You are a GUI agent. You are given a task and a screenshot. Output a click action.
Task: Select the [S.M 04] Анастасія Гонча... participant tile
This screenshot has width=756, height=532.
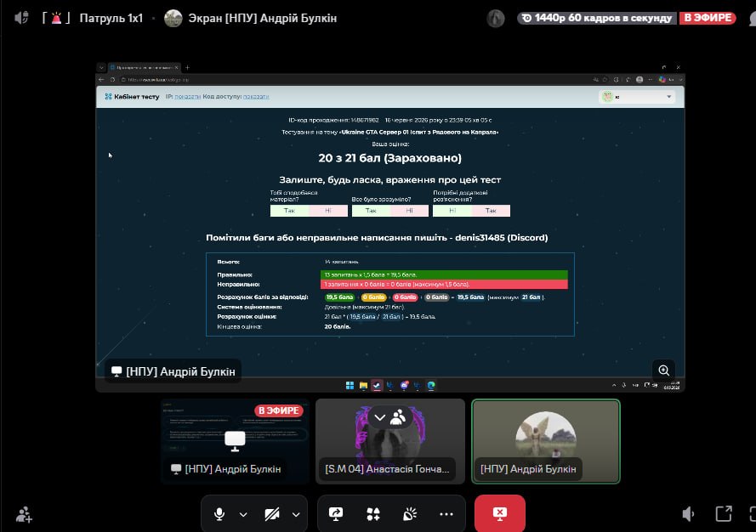click(x=390, y=441)
